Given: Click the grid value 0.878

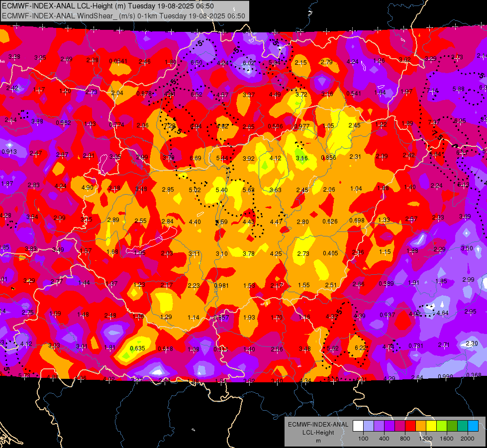Looking at the screenshot, I should tap(144, 93).
